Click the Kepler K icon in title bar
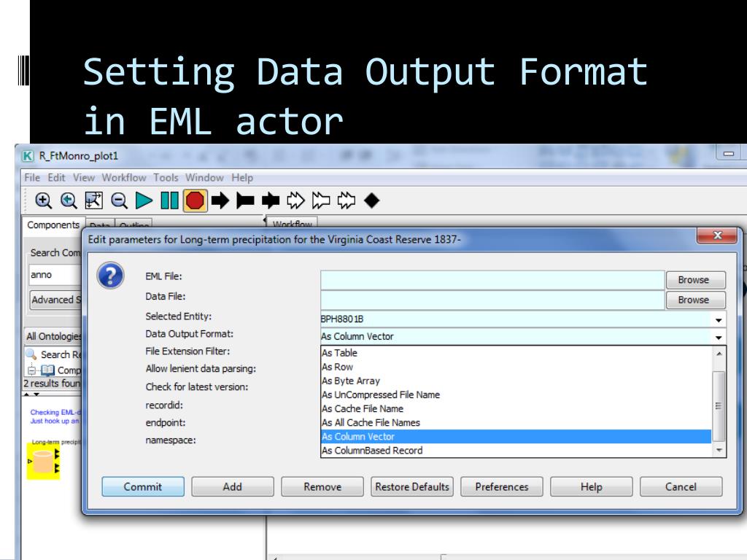Viewport: 747px width, 560px height. [x=28, y=156]
